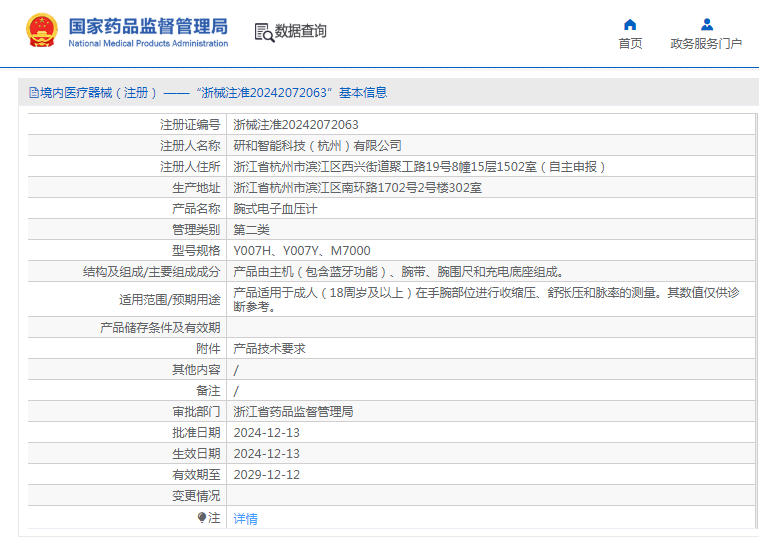
Task: Go to 首页 link text
Action: (630, 44)
